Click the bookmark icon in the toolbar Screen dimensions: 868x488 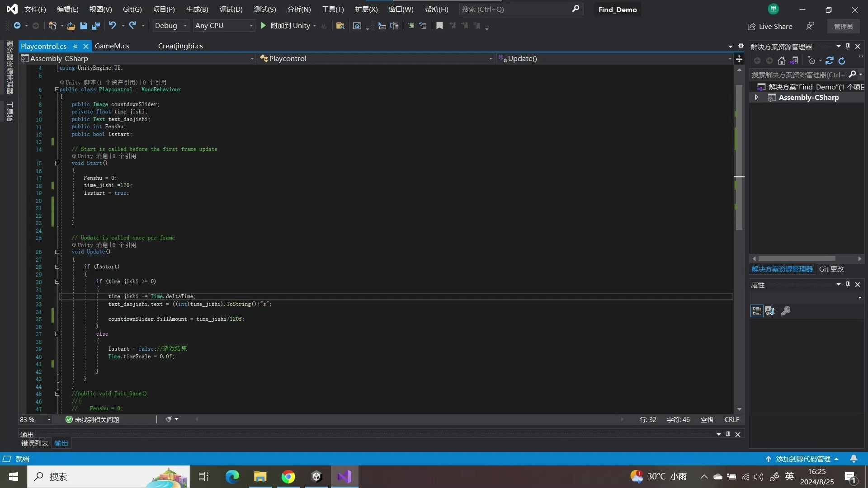click(439, 26)
